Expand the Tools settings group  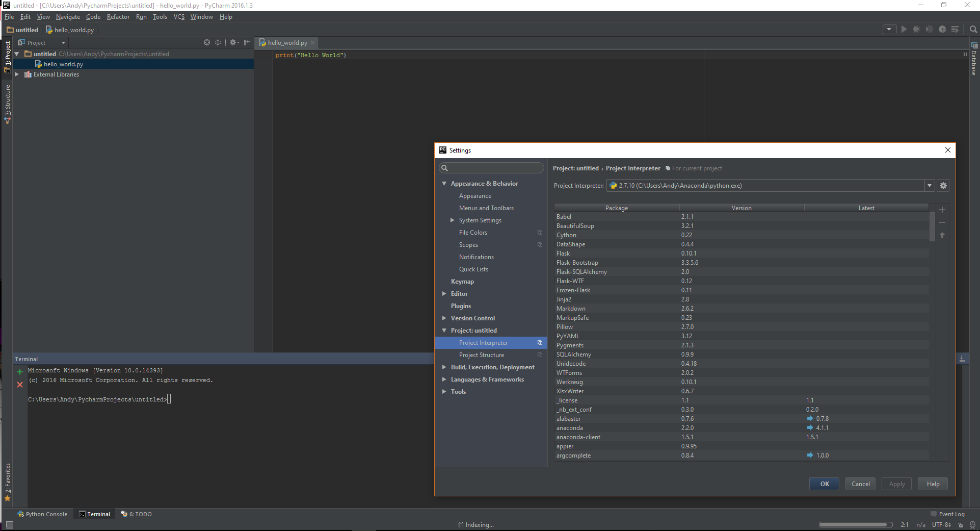(x=444, y=392)
